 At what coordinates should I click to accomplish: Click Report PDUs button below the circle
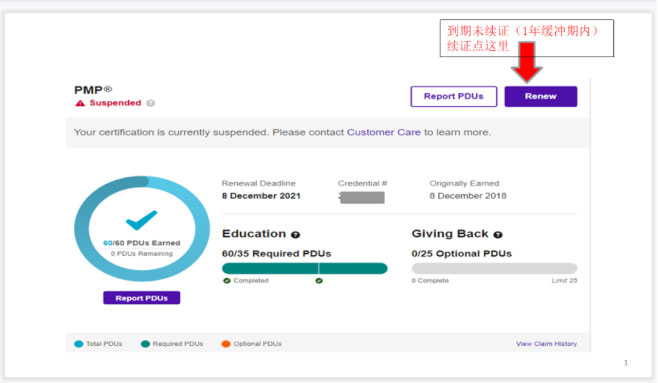(x=141, y=298)
